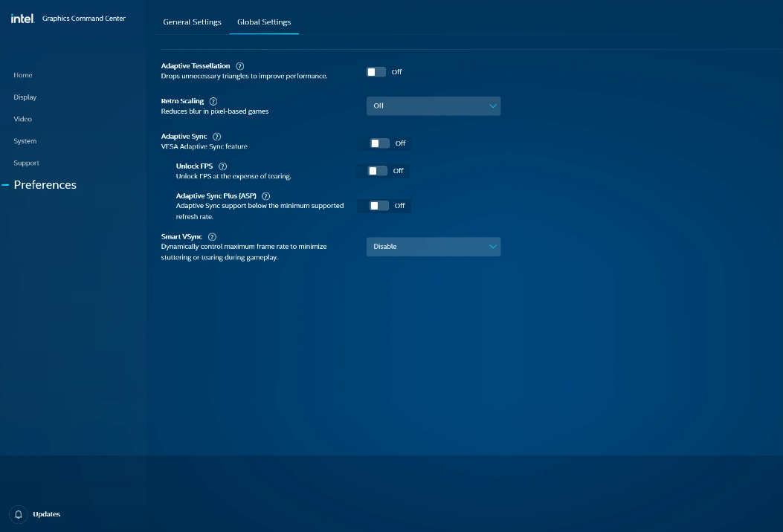Turn on the Adaptive Sync switch

(x=379, y=143)
